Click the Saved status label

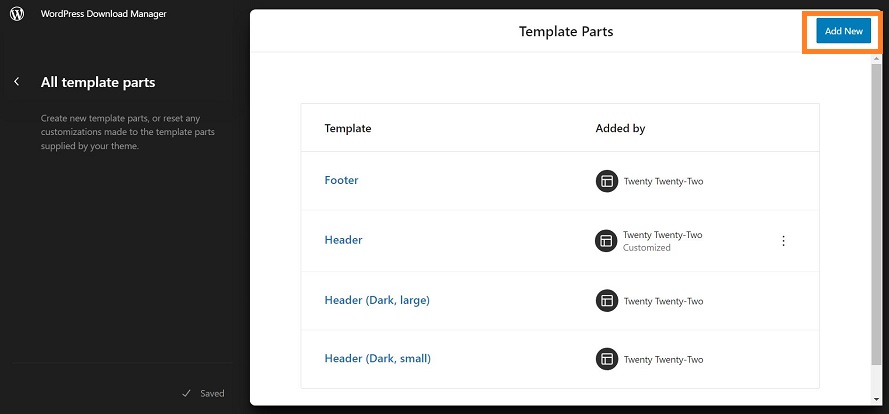click(213, 393)
